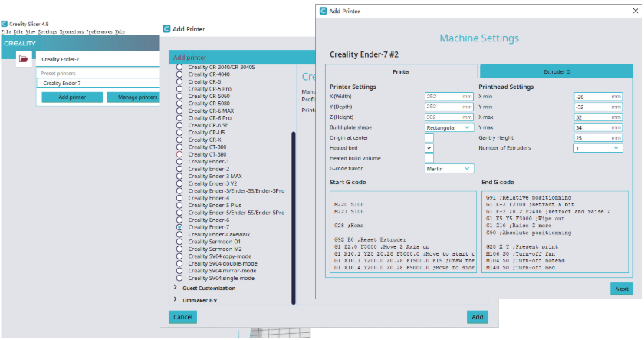
Task: Open the Preferences menu
Action: click(x=99, y=31)
